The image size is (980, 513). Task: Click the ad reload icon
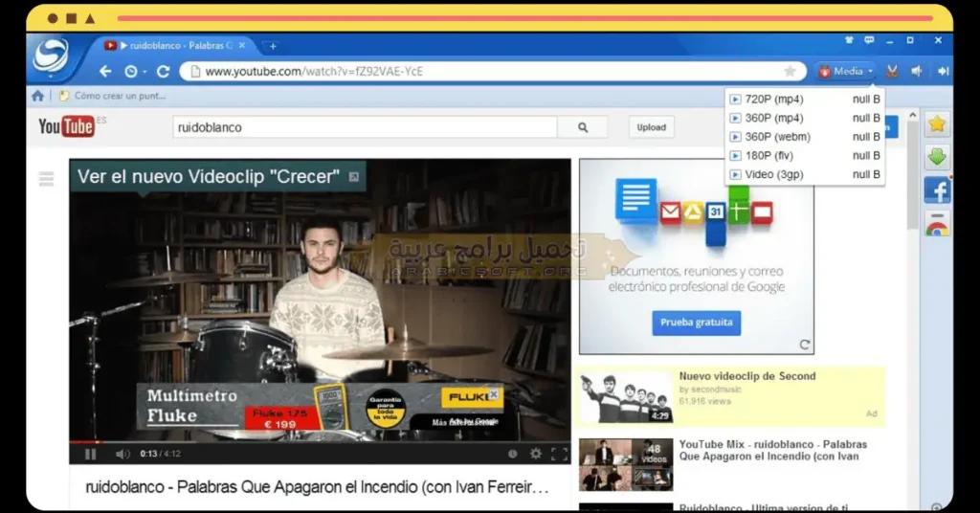[x=804, y=345]
